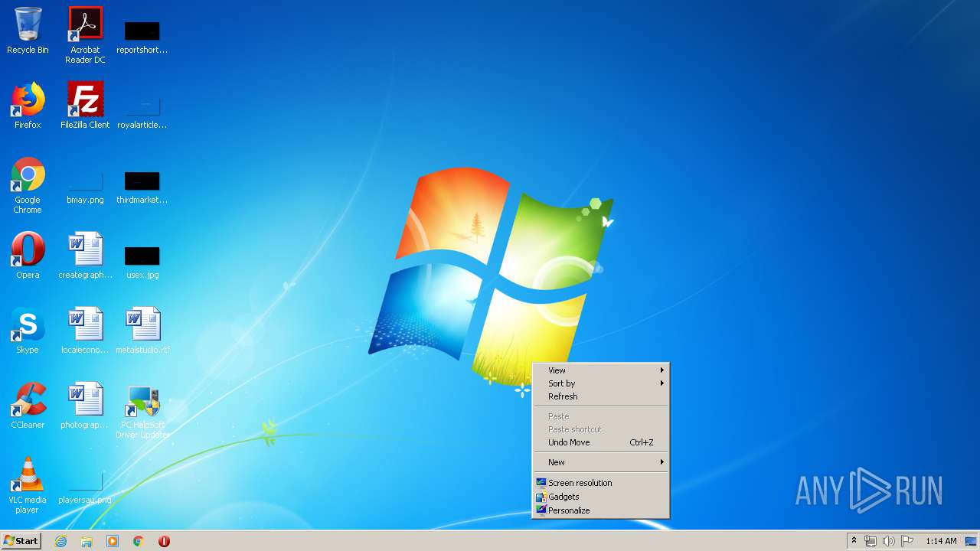Viewport: 980px width, 551px height.
Task: Open Action Center flag tray icon
Action: click(x=907, y=541)
